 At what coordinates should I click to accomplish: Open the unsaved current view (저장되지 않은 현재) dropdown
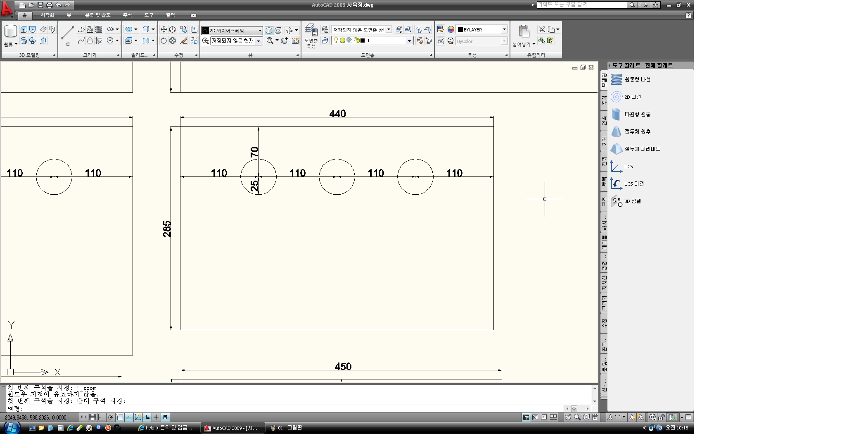[236, 41]
